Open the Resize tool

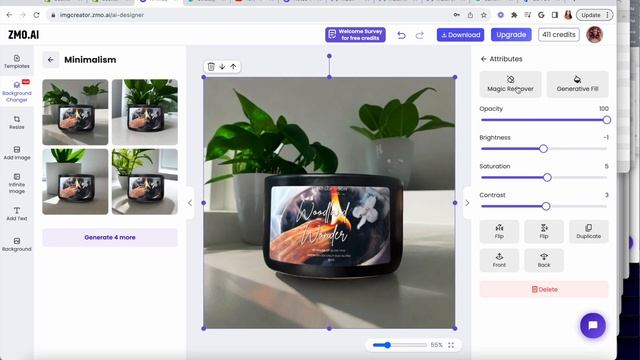click(17, 122)
